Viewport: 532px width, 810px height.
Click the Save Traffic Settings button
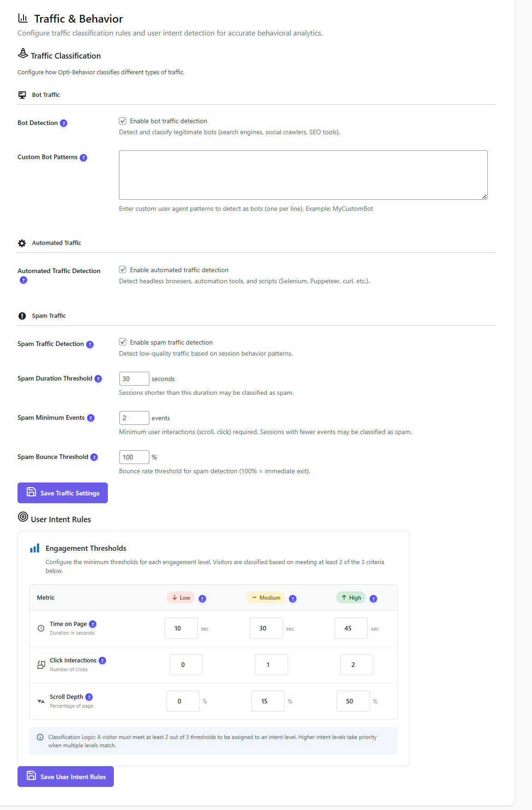[62, 493]
